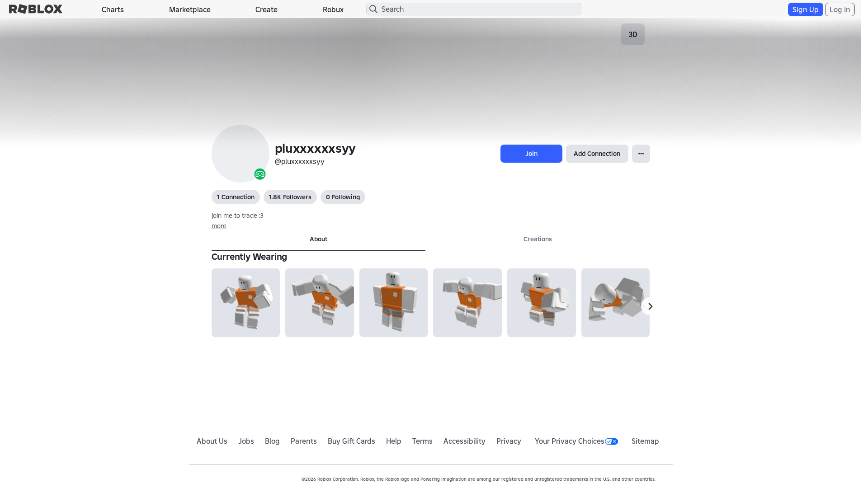This screenshot has width=868, height=488.
Task: Expand the bio with the more link
Action: [219, 226]
